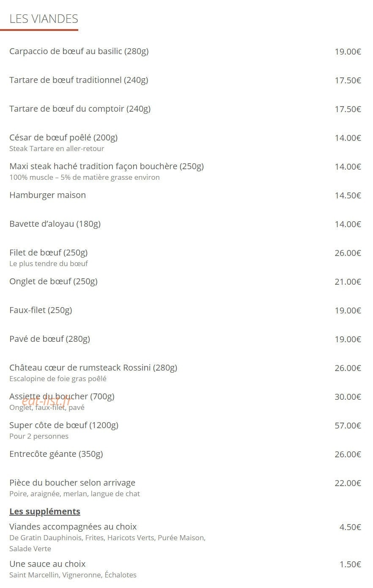Select Carpaccio de bœuf au basilic item
Screen dimensions: 373x588
79,51
